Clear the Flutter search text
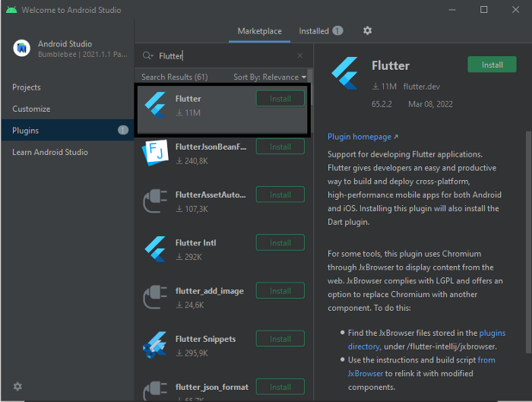 coord(299,55)
